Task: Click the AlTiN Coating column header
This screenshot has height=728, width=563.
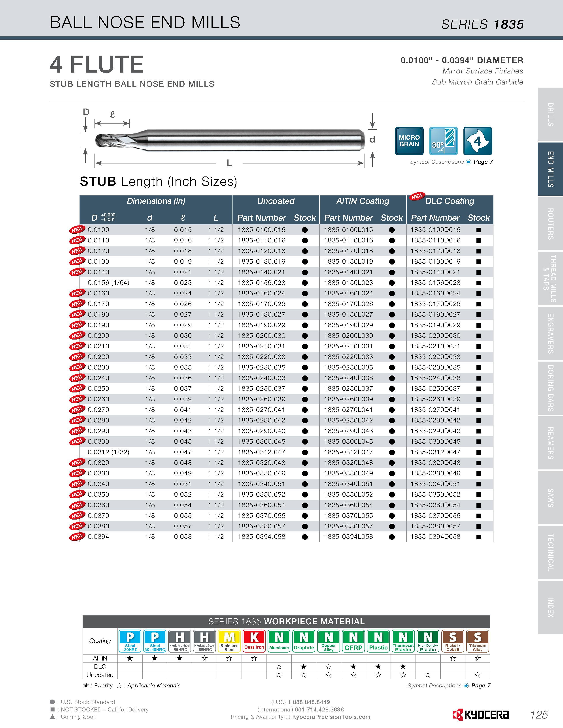Action: click(x=363, y=201)
